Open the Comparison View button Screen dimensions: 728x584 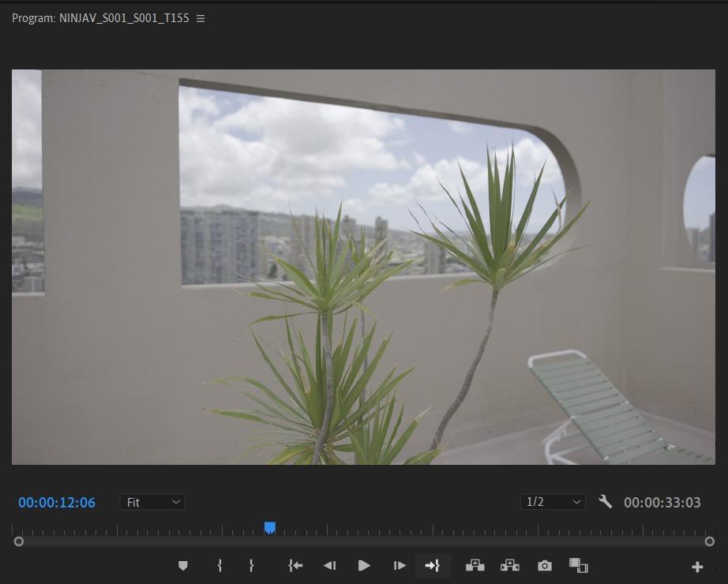pyautogui.click(x=579, y=565)
